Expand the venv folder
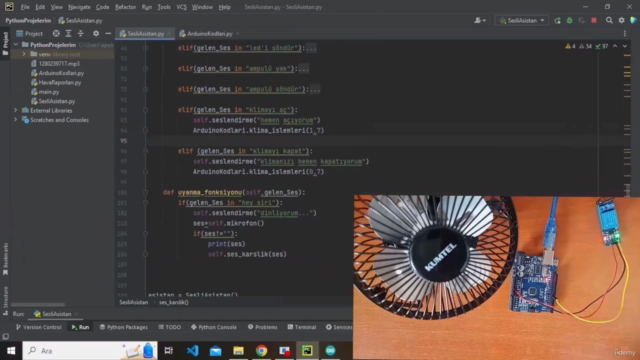The height and width of the screenshot is (360, 640). point(24,54)
